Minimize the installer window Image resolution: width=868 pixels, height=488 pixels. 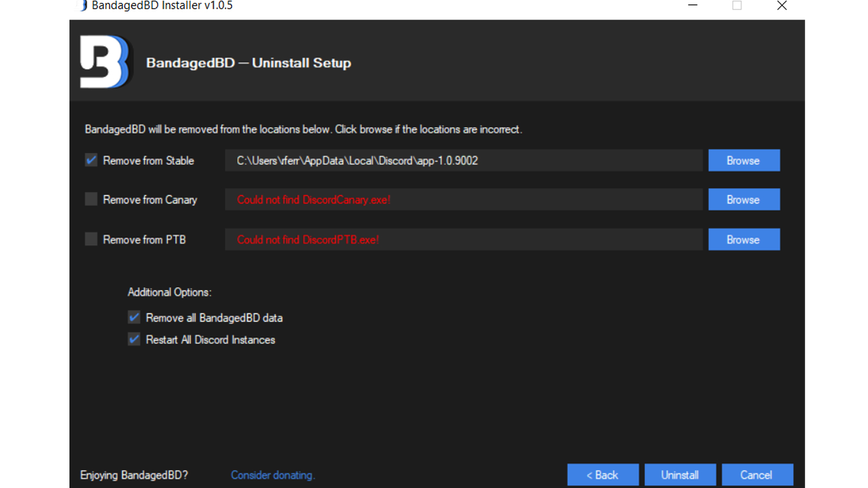point(693,6)
